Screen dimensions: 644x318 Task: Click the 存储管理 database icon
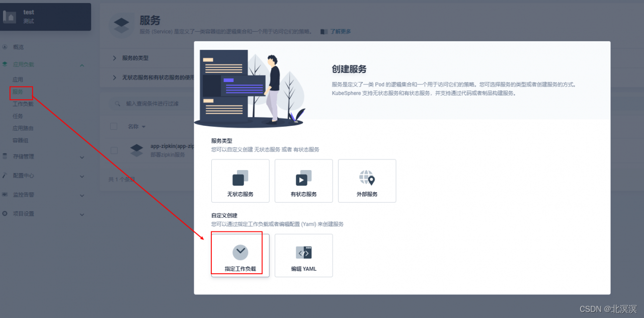coord(5,156)
